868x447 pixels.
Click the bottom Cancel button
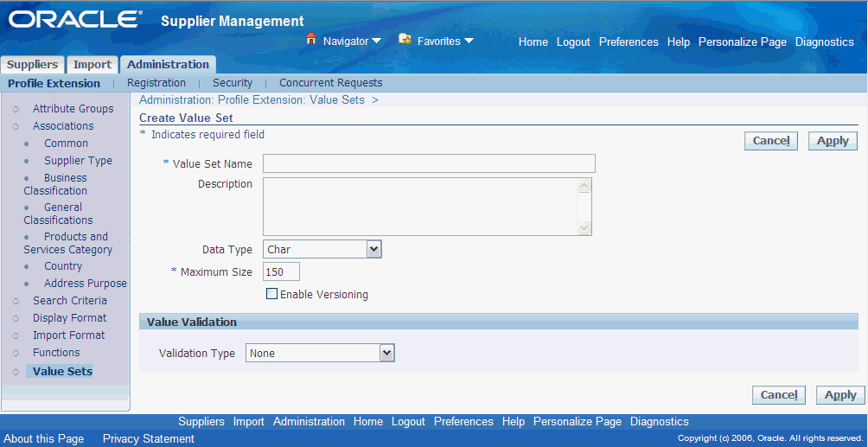click(779, 395)
